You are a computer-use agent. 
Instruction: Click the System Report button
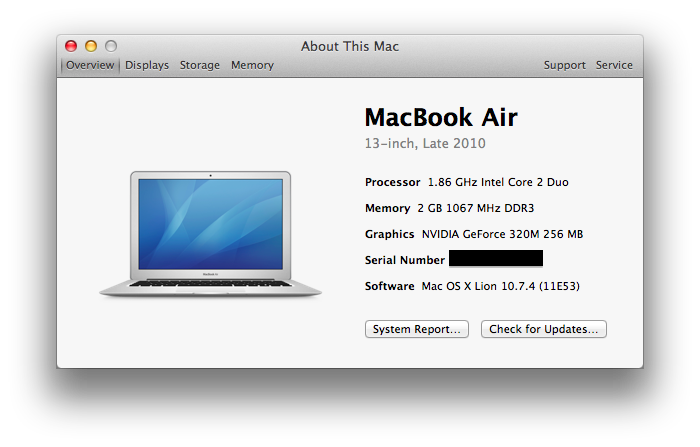pyautogui.click(x=417, y=329)
